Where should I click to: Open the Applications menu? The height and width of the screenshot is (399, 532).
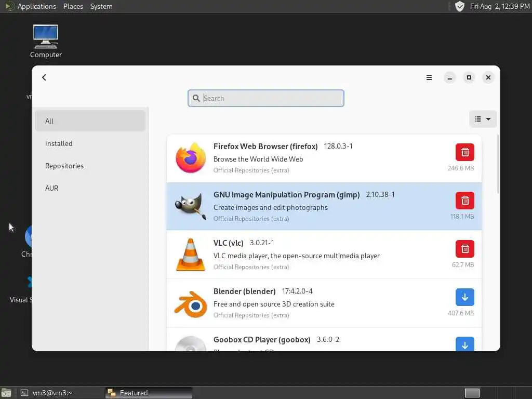pyautogui.click(x=37, y=6)
